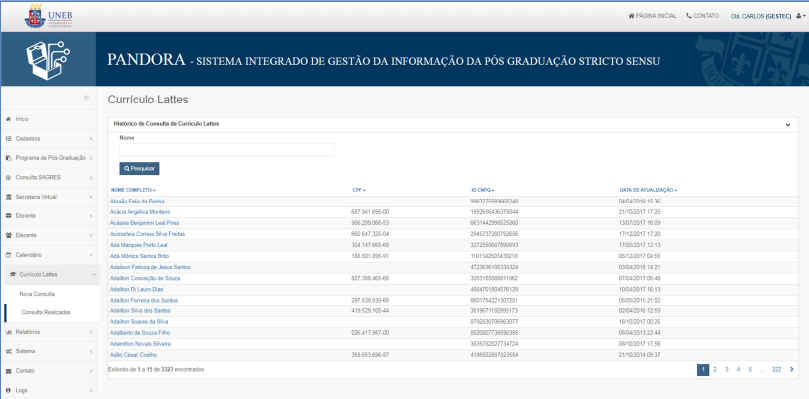Open Adalberto de Souza Filho record

click(x=140, y=333)
